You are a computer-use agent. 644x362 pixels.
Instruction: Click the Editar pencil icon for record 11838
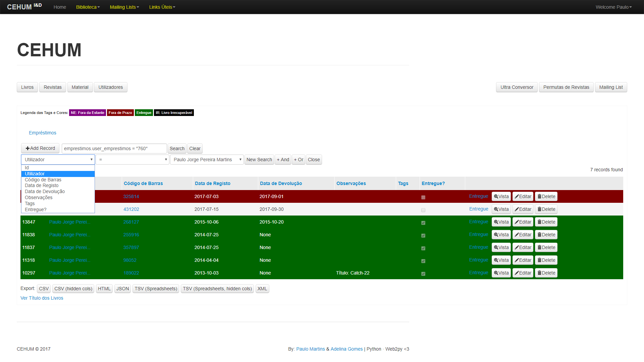click(517, 235)
